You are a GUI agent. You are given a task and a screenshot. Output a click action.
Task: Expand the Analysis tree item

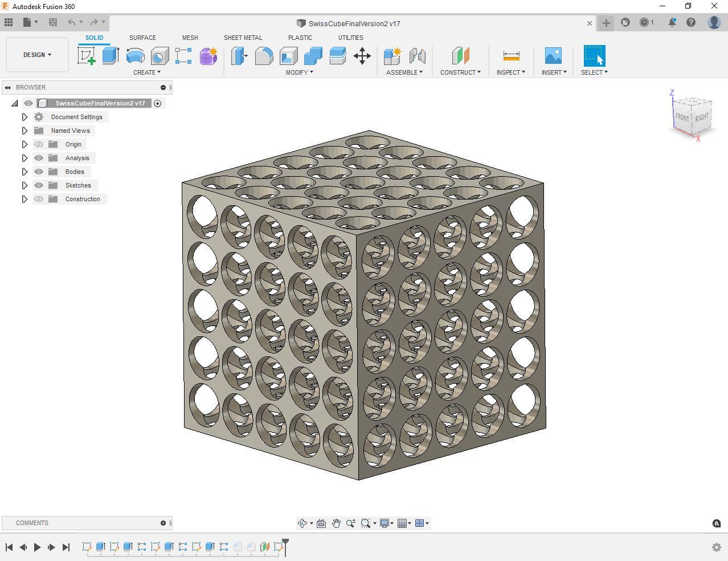(24, 157)
